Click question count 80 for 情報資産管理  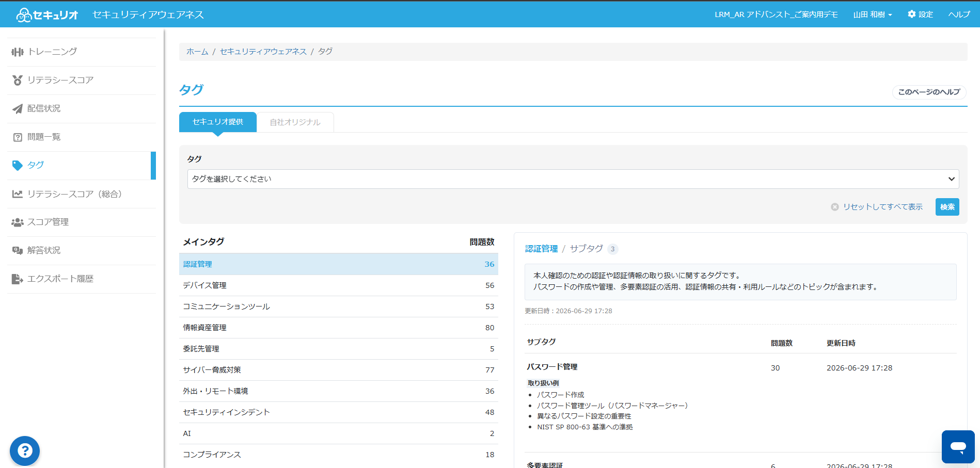point(489,328)
